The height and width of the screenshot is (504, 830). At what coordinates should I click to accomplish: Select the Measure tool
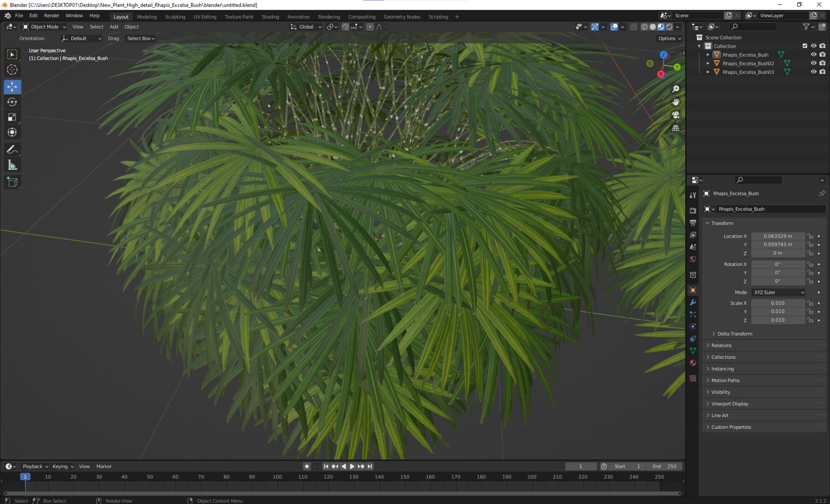tap(12, 164)
